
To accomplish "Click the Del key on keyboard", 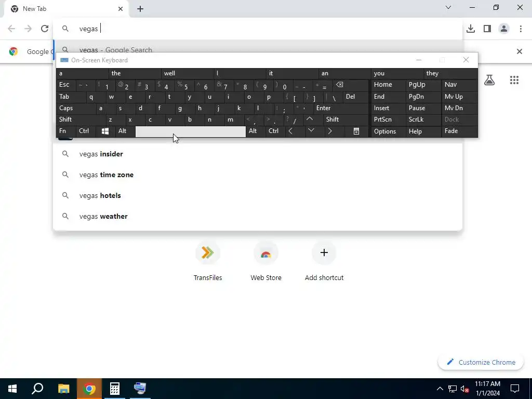I will point(355,97).
